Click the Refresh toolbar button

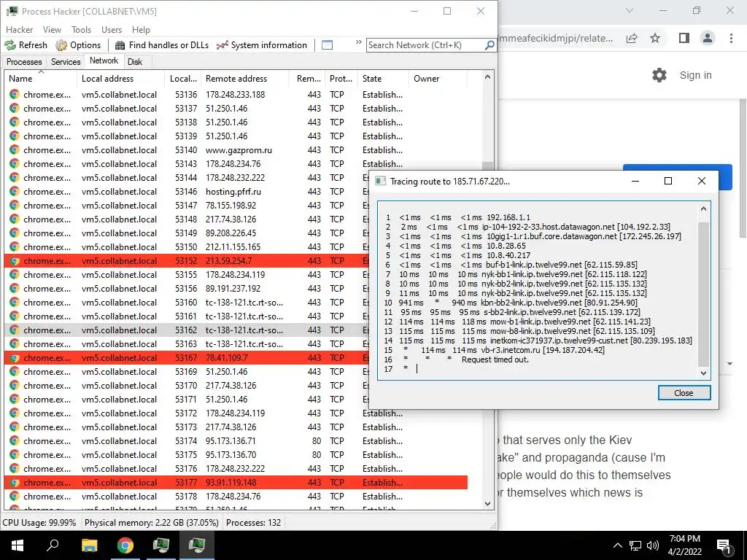[26, 45]
